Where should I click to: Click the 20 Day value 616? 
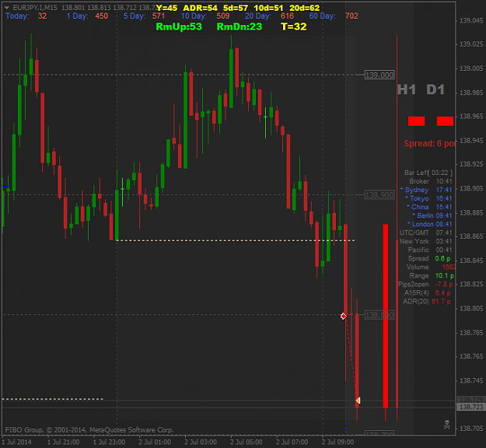click(287, 16)
